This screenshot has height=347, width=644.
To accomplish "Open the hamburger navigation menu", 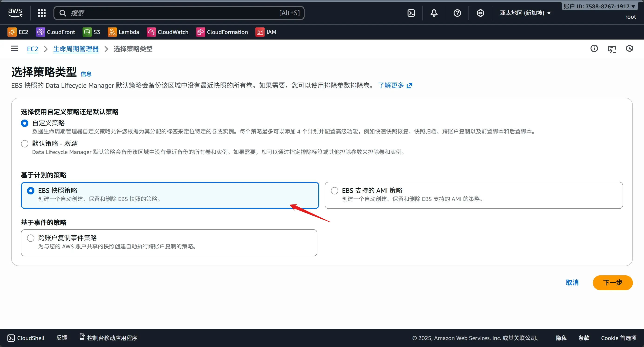I will tap(14, 48).
